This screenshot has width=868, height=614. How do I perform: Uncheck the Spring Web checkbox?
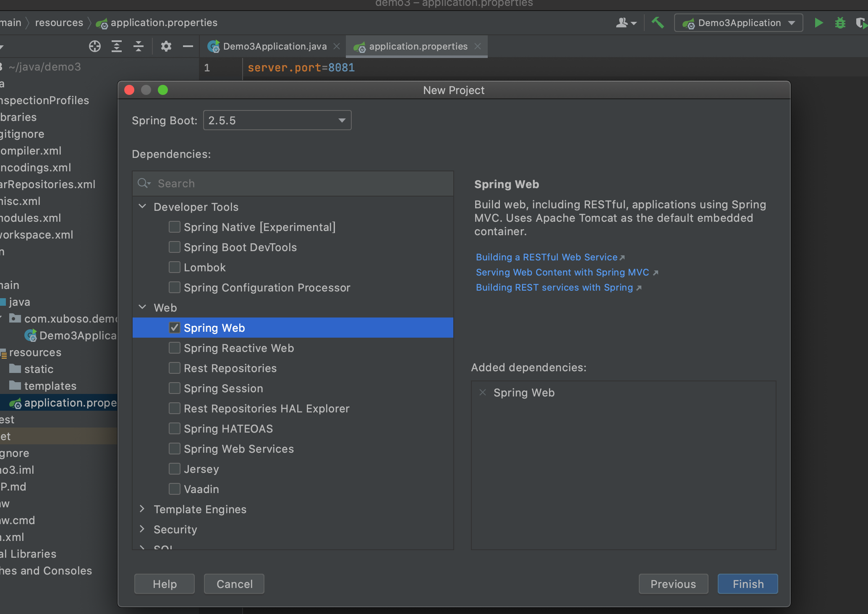175,328
